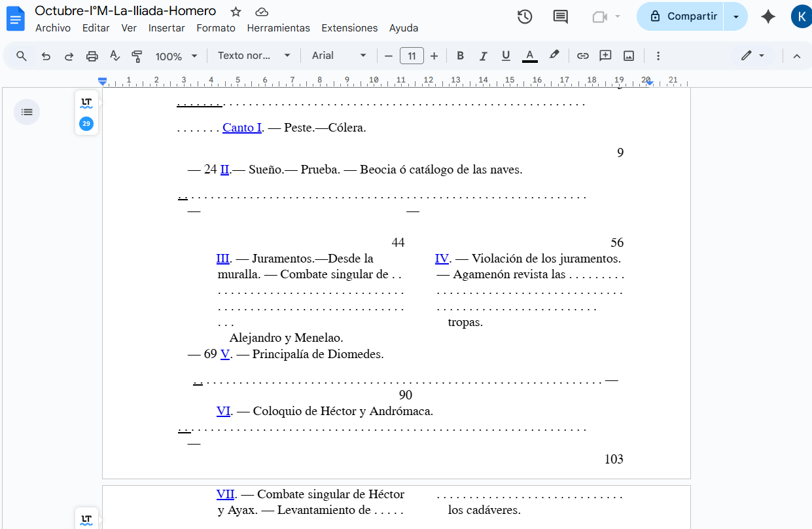Follow the Canto I link
The height and width of the screenshot is (529, 812).
(x=242, y=128)
